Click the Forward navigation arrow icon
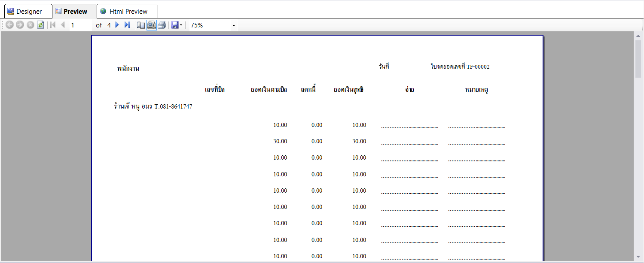This screenshot has width=644, height=263. (x=20, y=25)
